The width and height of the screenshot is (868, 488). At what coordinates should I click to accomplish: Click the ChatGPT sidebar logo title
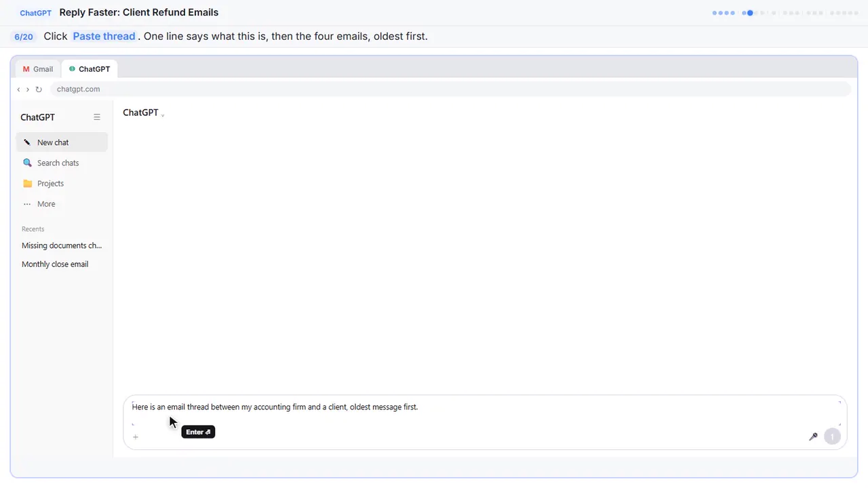pyautogui.click(x=37, y=117)
